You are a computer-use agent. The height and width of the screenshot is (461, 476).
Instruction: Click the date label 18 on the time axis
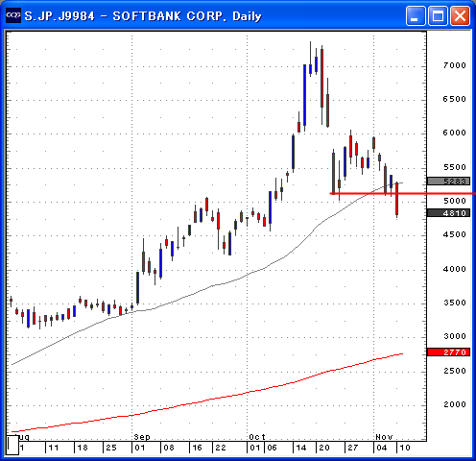click(x=83, y=448)
